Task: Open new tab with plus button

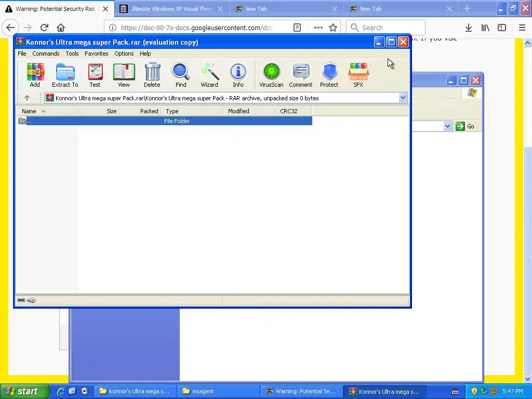Action: 467,9
